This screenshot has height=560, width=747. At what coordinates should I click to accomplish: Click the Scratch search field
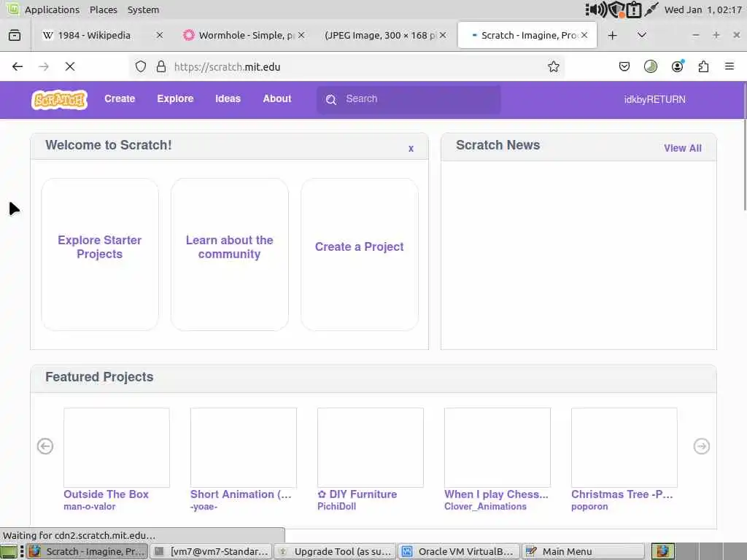pos(409,99)
